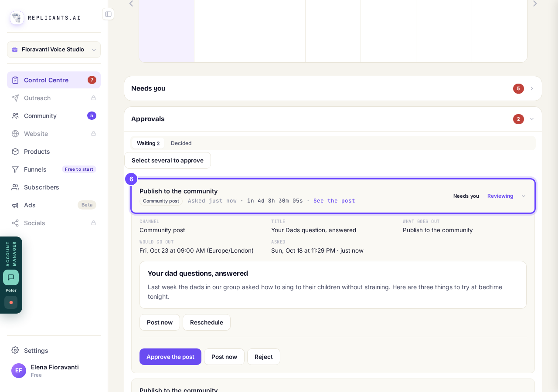Click the Subscribers people icon
Screen dimensions: 558x392
pyautogui.click(x=15, y=187)
